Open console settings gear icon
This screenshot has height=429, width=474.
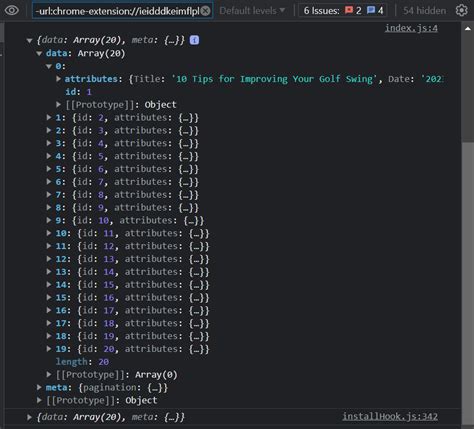coord(462,10)
